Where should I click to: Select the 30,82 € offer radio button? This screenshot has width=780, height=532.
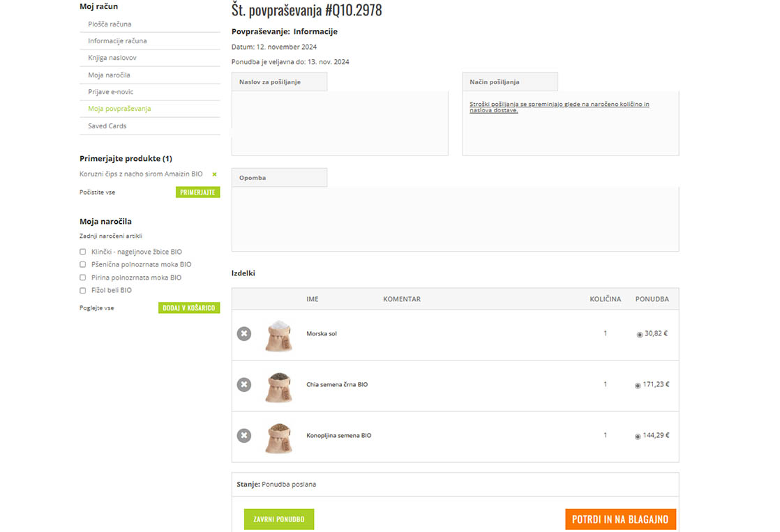coord(640,335)
